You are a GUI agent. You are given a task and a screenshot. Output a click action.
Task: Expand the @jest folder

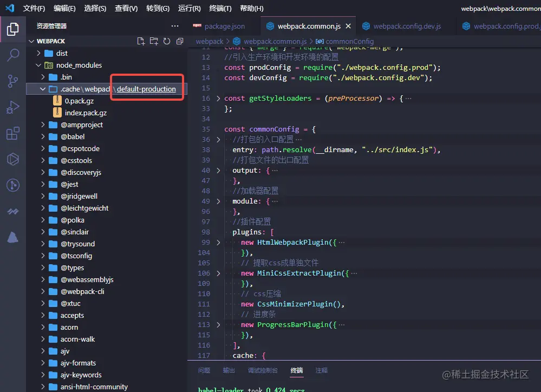coord(43,184)
